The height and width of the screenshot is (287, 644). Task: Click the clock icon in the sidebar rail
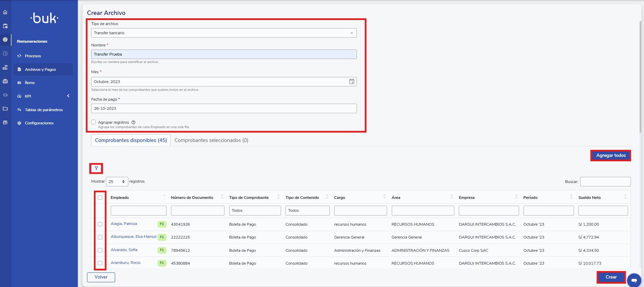click(x=5, y=54)
